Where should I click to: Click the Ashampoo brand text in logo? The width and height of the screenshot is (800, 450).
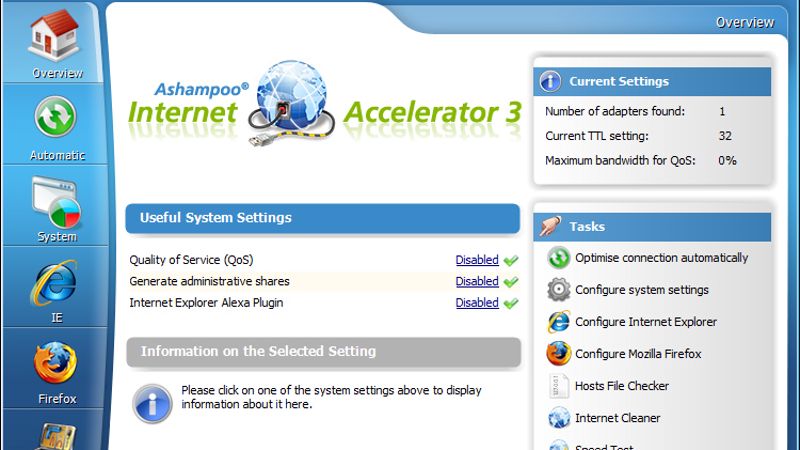click(x=202, y=89)
